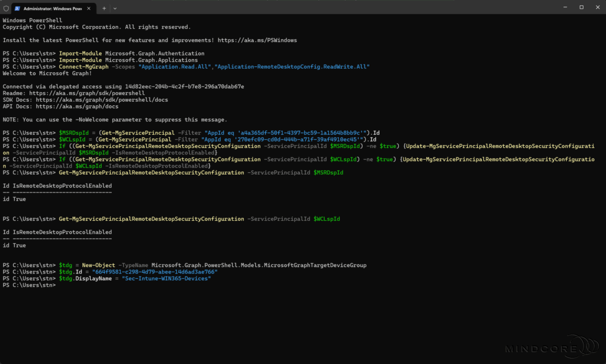Click the AppId 'a4a365df-50f1-4397-bc59-1a1564b8bb9c' string

tap(285, 133)
